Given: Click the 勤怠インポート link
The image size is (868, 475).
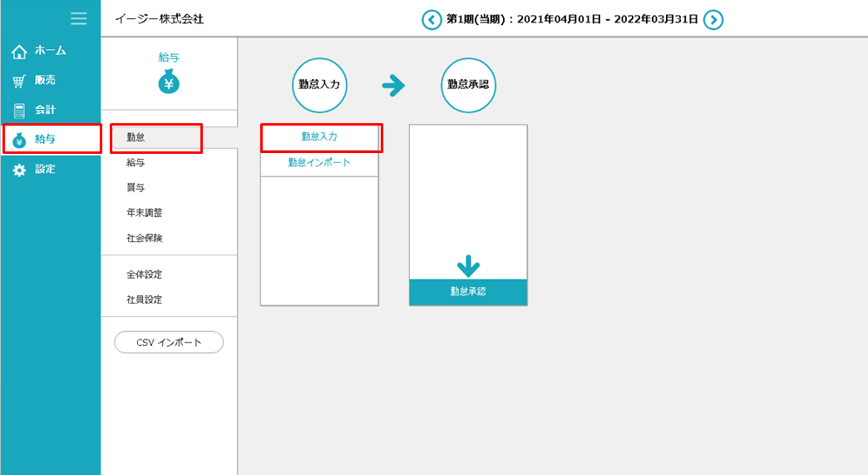Looking at the screenshot, I should 319,163.
